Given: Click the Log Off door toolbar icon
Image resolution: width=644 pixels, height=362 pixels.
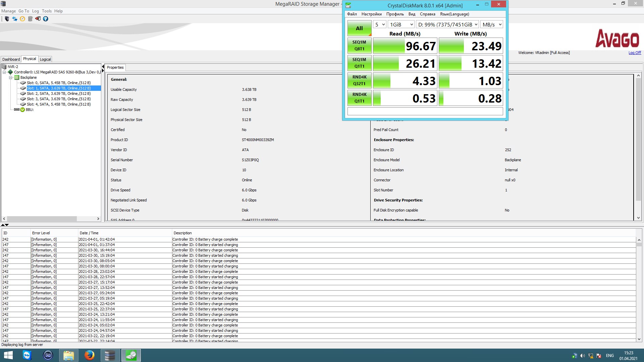Looking at the screenshot, I should (x=38, y=19).
